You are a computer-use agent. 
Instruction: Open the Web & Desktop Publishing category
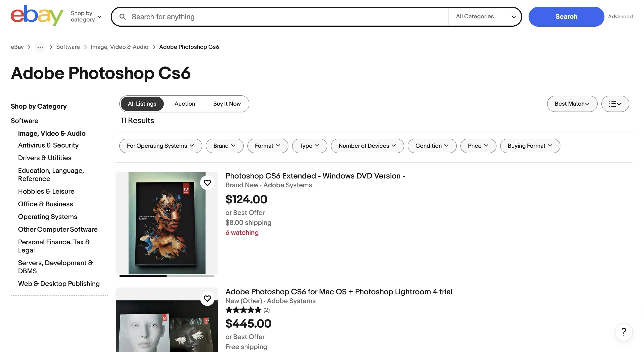pyautogui.click(x=59, y=283)
